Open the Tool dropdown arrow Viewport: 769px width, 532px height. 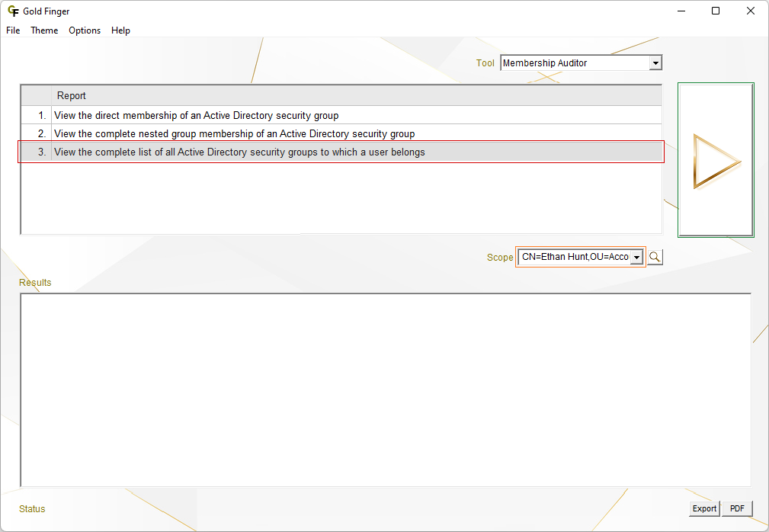click(x=655, y=62)
